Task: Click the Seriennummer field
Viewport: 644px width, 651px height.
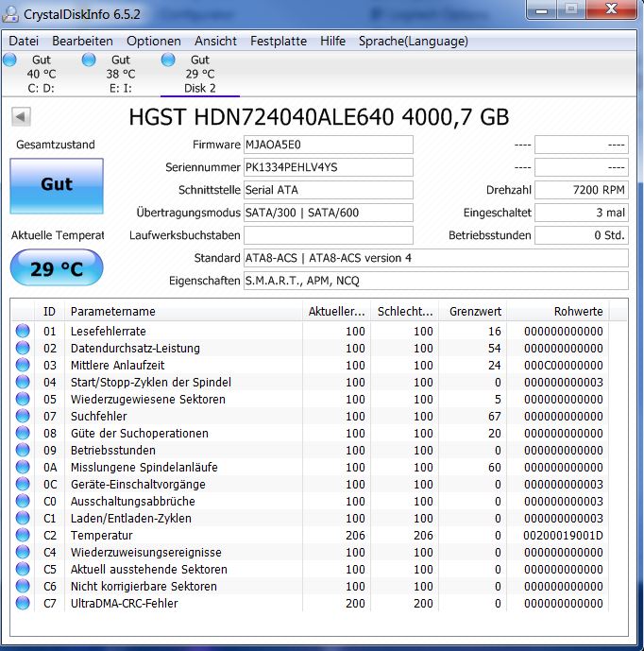Action: click(329, 167)
